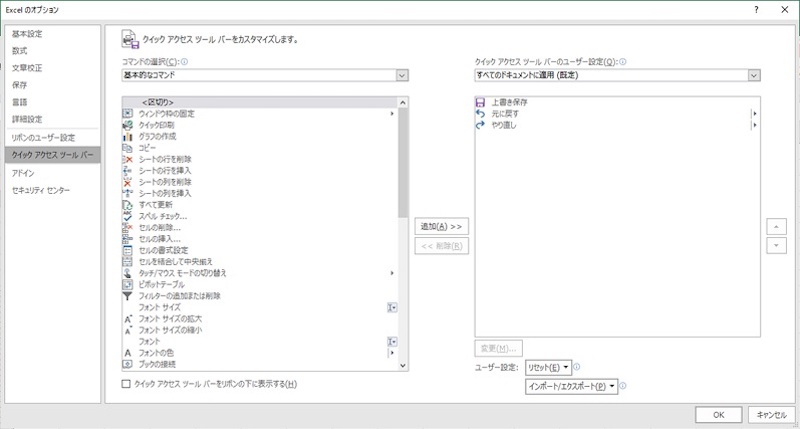
Task: Open the 言語 options category
Action: tap(53, 102)
